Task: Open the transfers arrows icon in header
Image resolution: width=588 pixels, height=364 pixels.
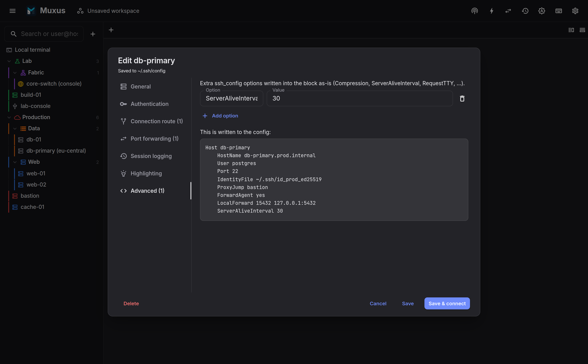Action: [x=508, y=11]
